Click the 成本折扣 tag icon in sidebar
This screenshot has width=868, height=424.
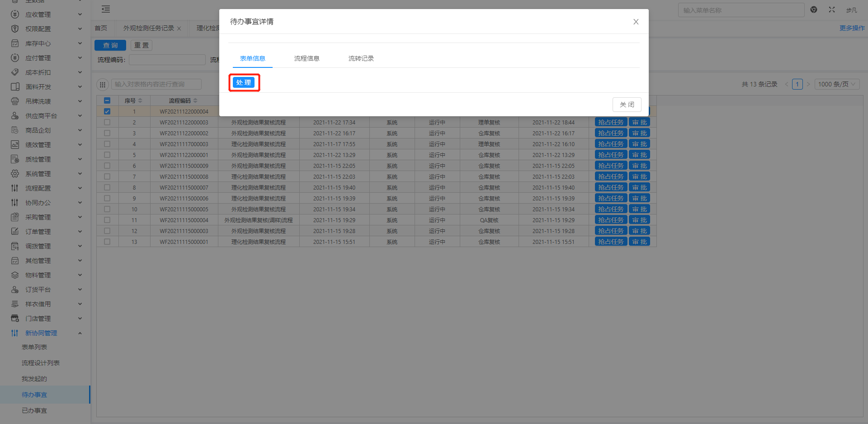15,72
